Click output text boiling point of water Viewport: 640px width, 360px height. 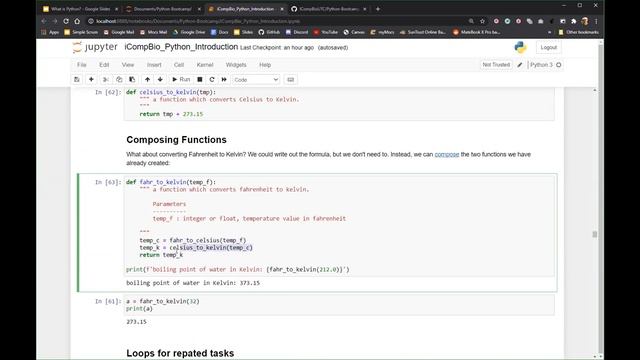pos(193,283)
